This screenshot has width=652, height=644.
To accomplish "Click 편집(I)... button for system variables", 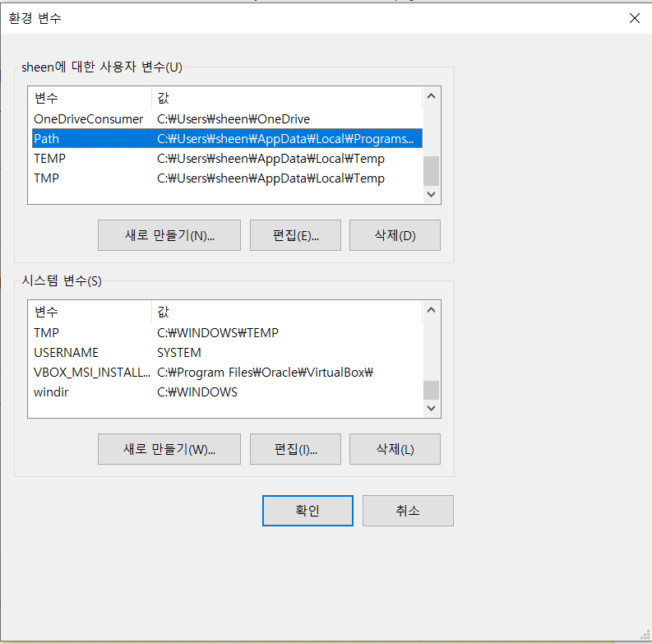I will 295,449.
